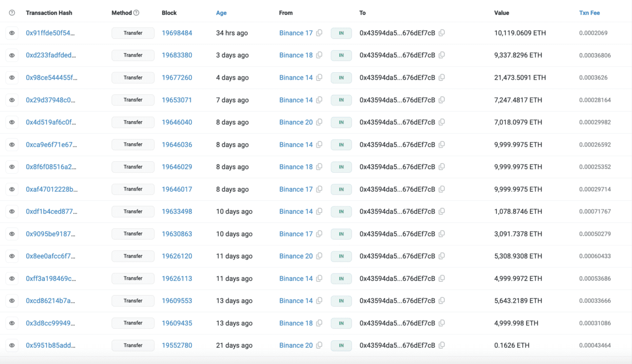Image resolution: width=632 pixels, height=364 pixels.
Task: Preview transaction 0xaf47012228b with eye icon
Action: pyautogui.click(x=12, y=189)
